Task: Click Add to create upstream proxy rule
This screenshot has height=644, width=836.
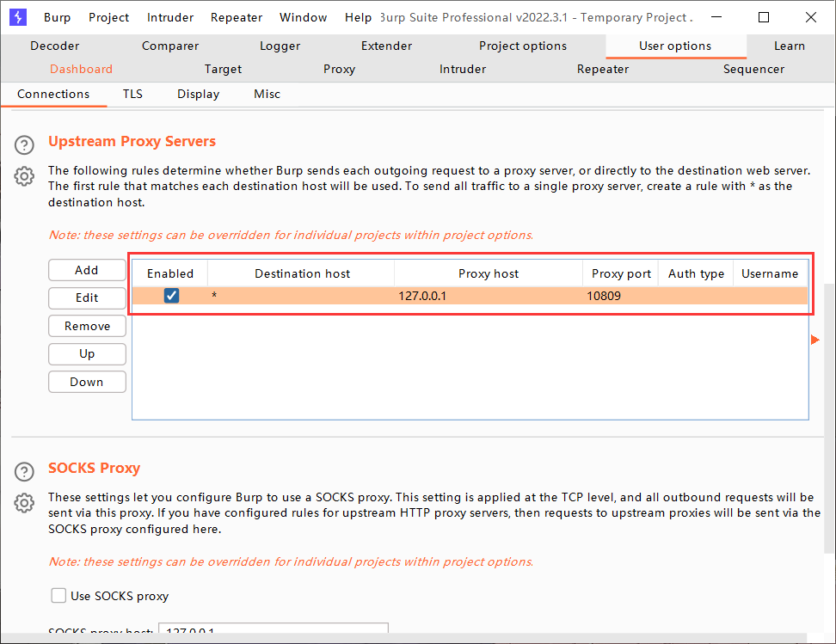Action: (x=87, y=270)
